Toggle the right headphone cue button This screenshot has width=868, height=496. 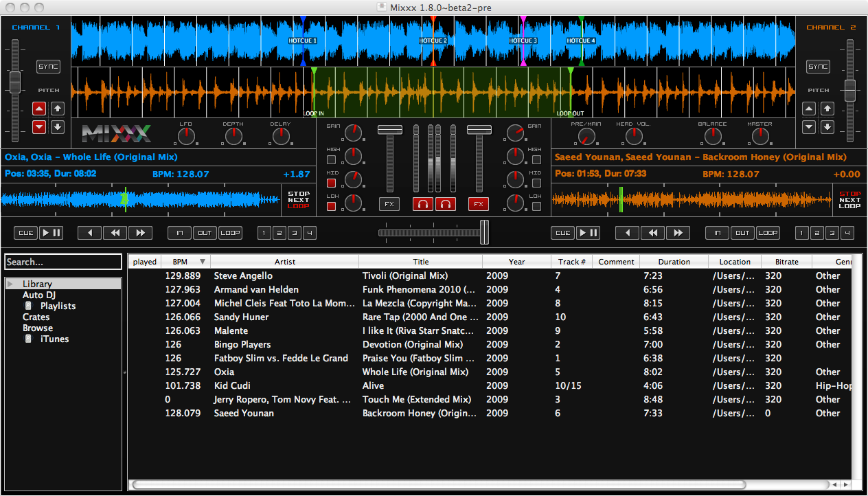tap(446, 204)
